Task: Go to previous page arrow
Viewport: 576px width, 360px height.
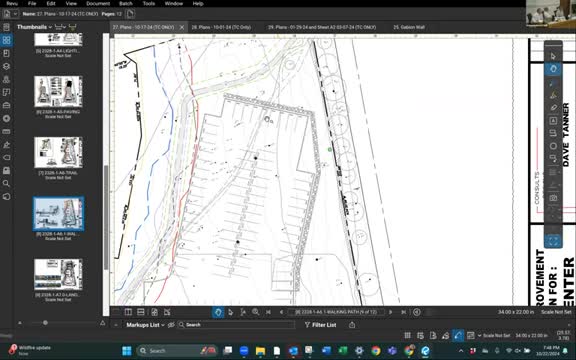Action: (281, 312)
